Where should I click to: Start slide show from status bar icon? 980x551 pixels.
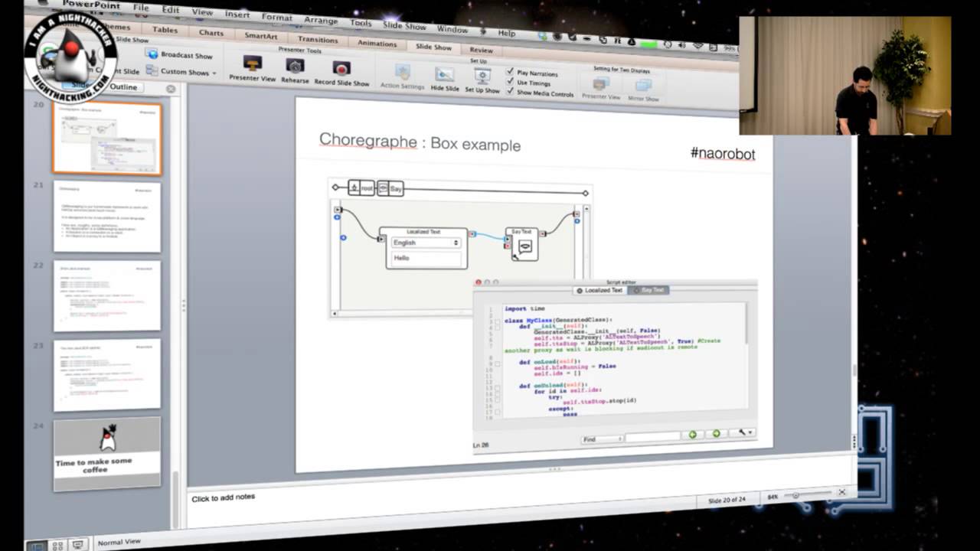click(x=78, y=544)
